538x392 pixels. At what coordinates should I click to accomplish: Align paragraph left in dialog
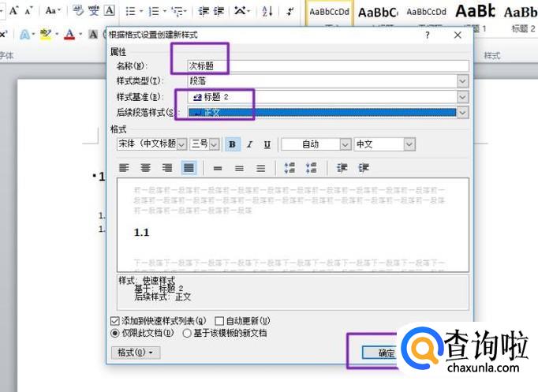[125, 168]
